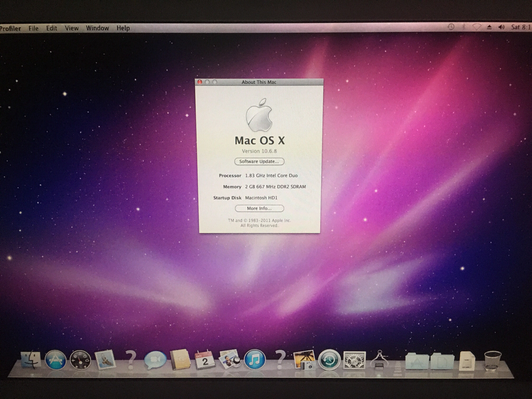The height and width of the screenshot is (399, 532).
Task: Open the Applications folder stack in dock
Action: point(417,361)
